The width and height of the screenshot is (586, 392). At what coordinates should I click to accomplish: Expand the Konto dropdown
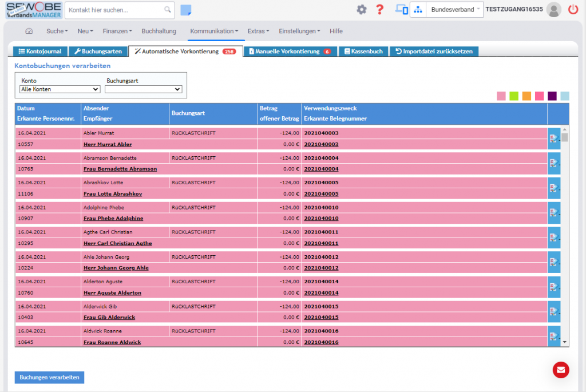pos(60,89)
